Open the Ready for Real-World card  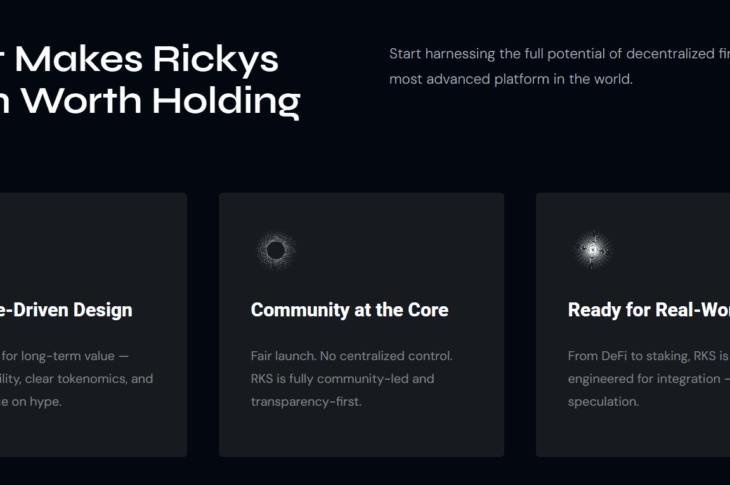tap(633, 324)
